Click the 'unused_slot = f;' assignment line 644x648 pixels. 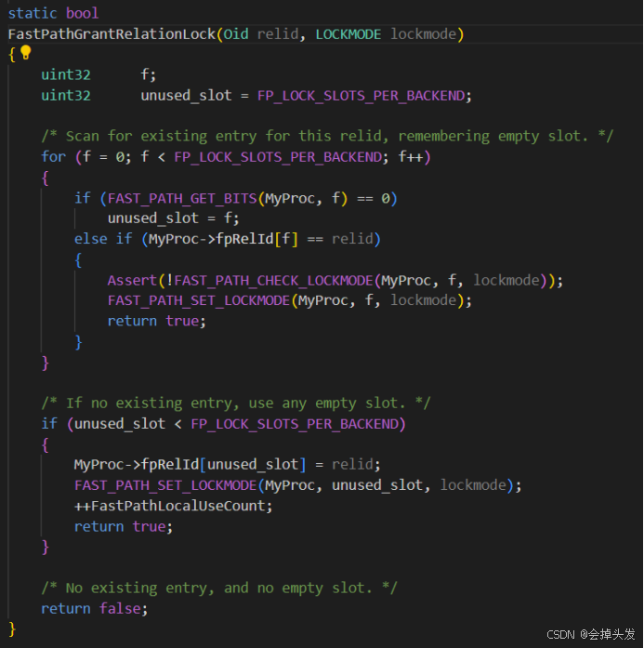pyautogui.click(x=174, y=218)
